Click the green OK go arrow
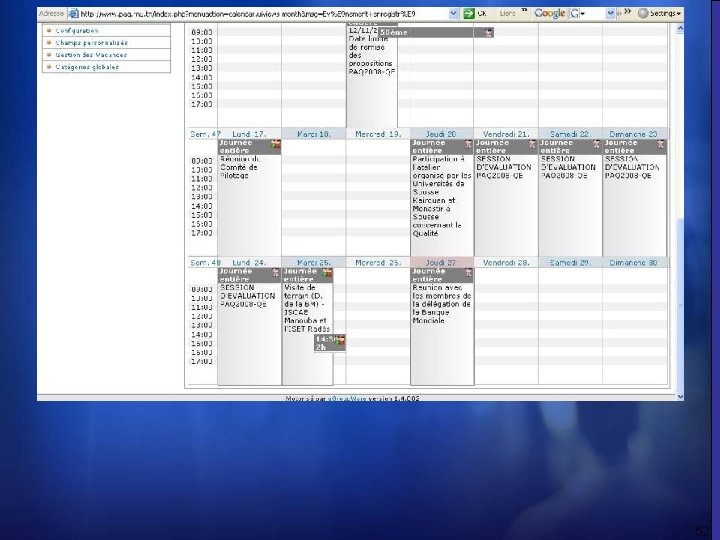This screenshot has width=720, height=540. pos(469,14)
